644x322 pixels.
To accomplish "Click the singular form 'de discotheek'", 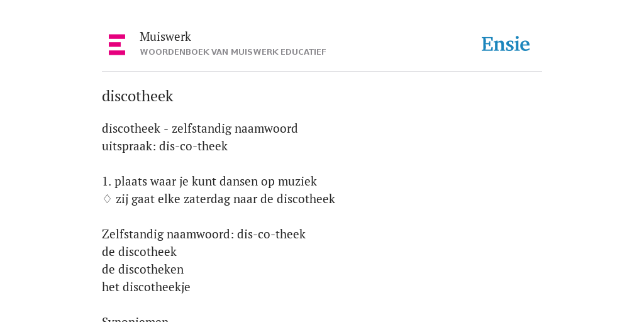I will tap(139, 252).
